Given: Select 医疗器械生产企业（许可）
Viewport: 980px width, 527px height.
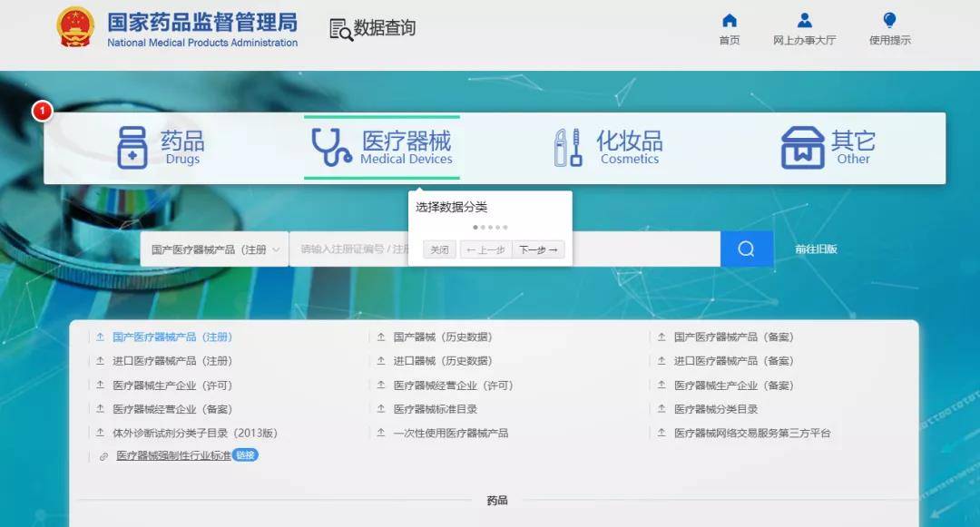Looking at the screenshot, I should [171, 385].
